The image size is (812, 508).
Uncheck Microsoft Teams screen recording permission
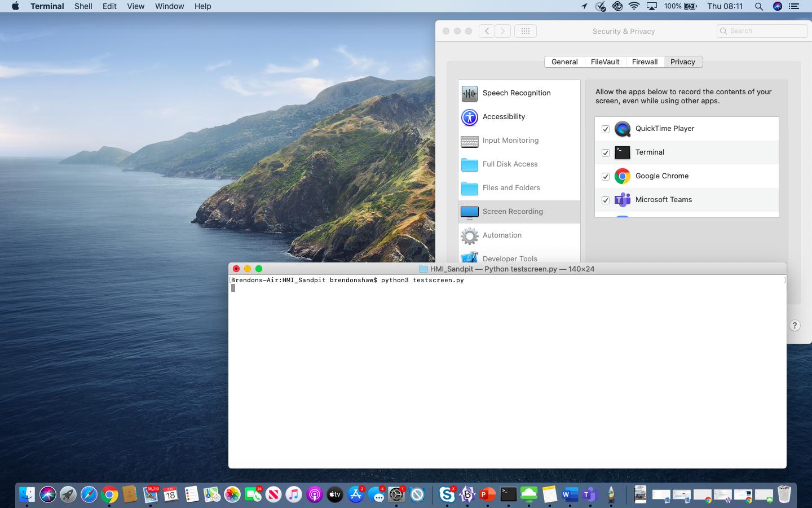(x=606, y=200)
